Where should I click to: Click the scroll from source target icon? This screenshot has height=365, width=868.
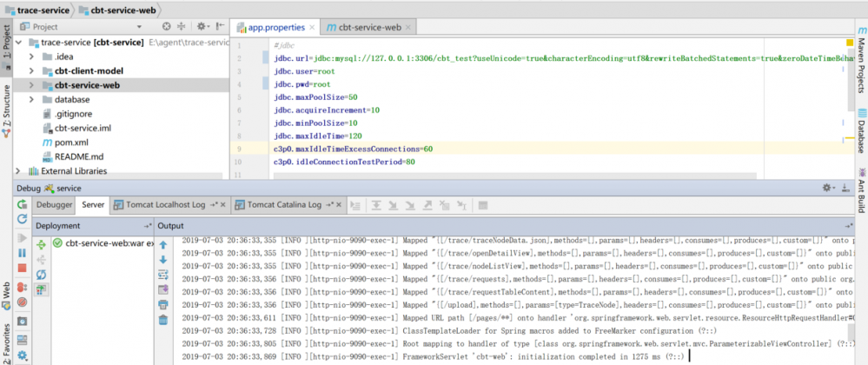[164, 27]
